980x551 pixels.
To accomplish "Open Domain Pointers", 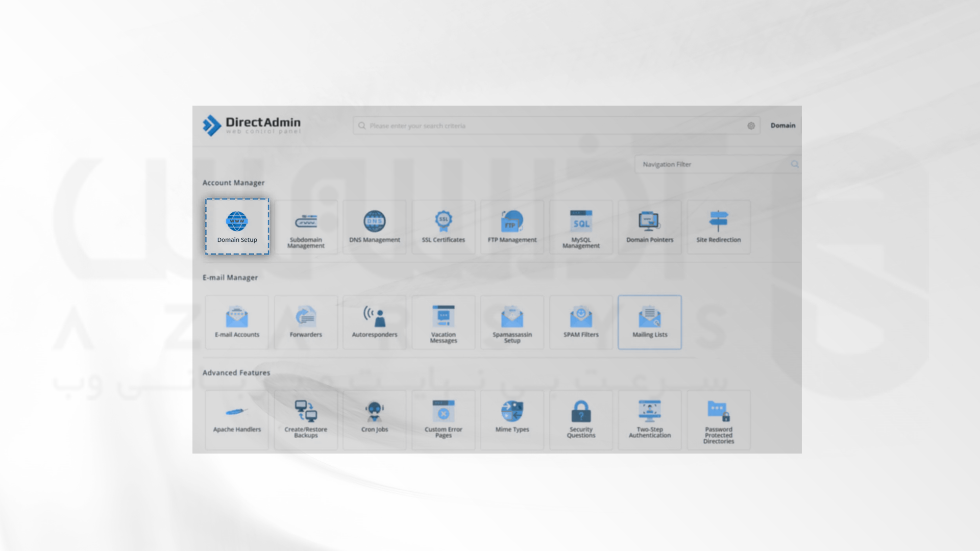I will (x=650, y=227).
